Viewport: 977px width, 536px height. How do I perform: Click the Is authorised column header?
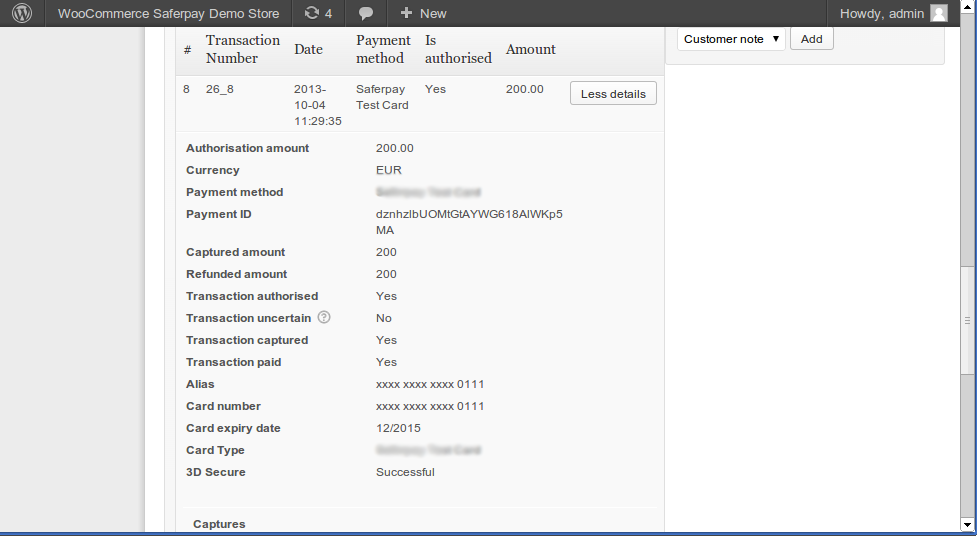(458, 49)
